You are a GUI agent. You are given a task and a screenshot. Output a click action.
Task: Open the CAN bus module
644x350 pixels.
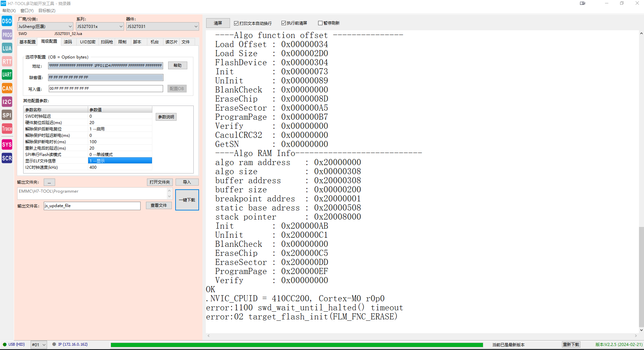(7, 88)
